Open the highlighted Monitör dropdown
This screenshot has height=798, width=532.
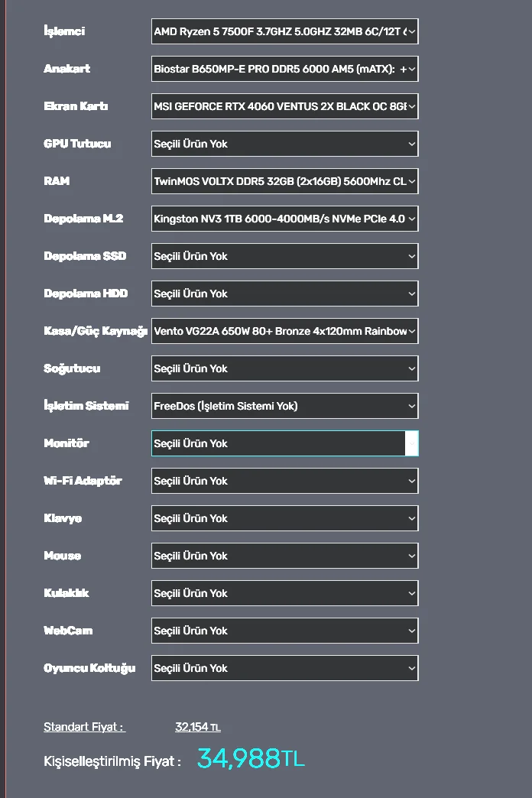(284, 443)
